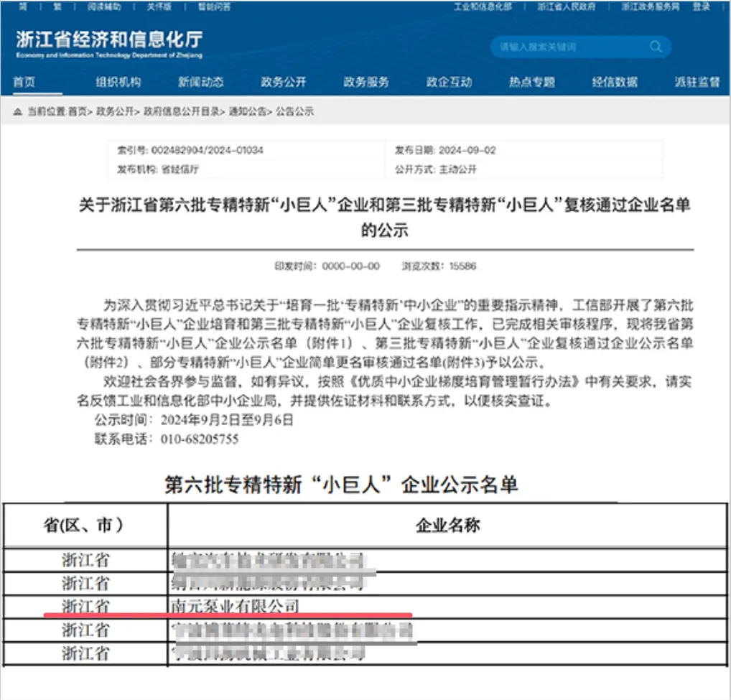The height and width of the screenshot is (700, 731).
Task: Go to 浙江省人民政府 website link
Action: [566, 6]
